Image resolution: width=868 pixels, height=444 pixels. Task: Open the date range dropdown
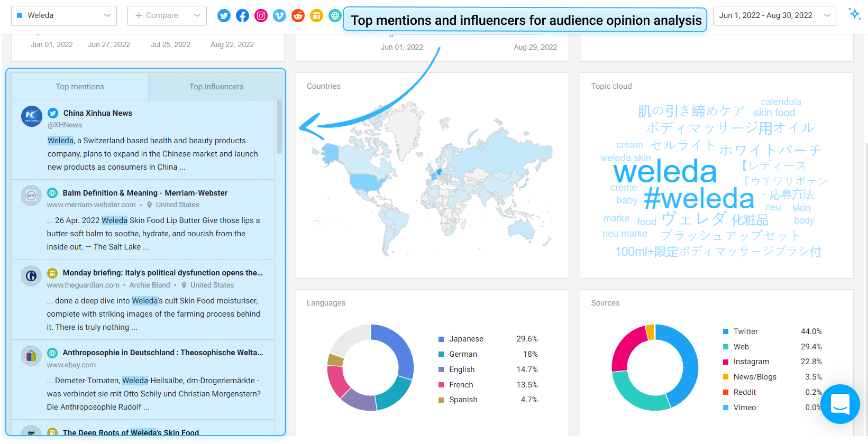tap(775, 15)
